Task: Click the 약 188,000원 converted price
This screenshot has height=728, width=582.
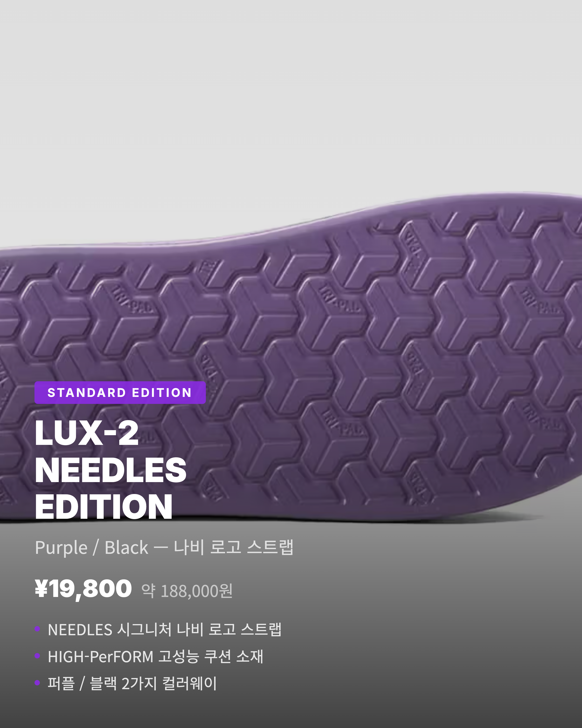Action: 187,591
